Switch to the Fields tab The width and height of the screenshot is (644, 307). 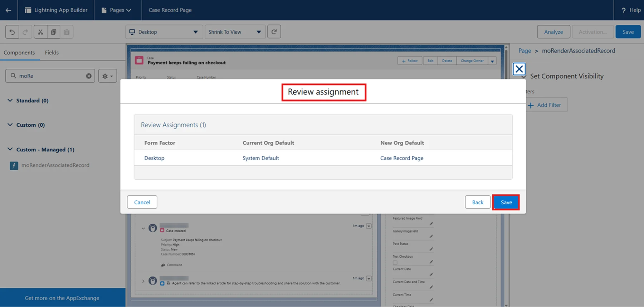(52, 53)
